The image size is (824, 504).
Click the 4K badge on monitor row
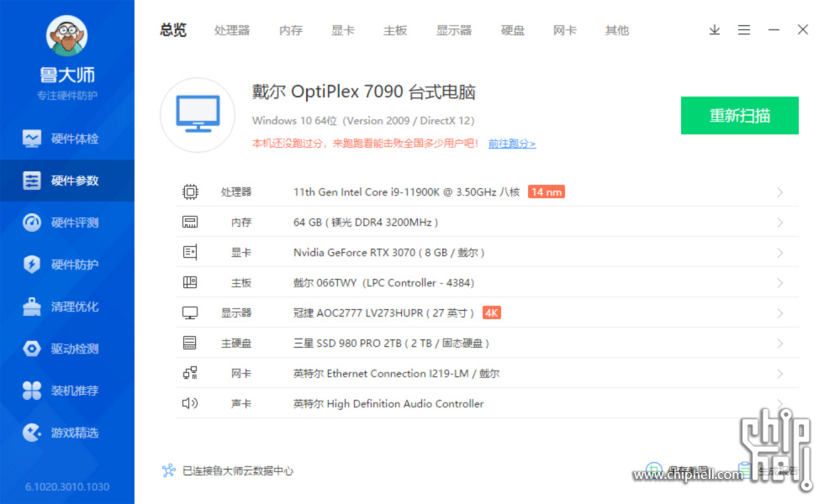coord(491,312)
